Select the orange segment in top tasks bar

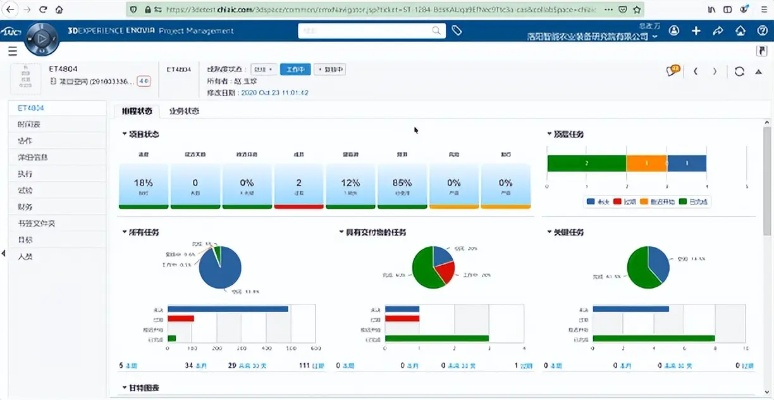click(646, 163)
